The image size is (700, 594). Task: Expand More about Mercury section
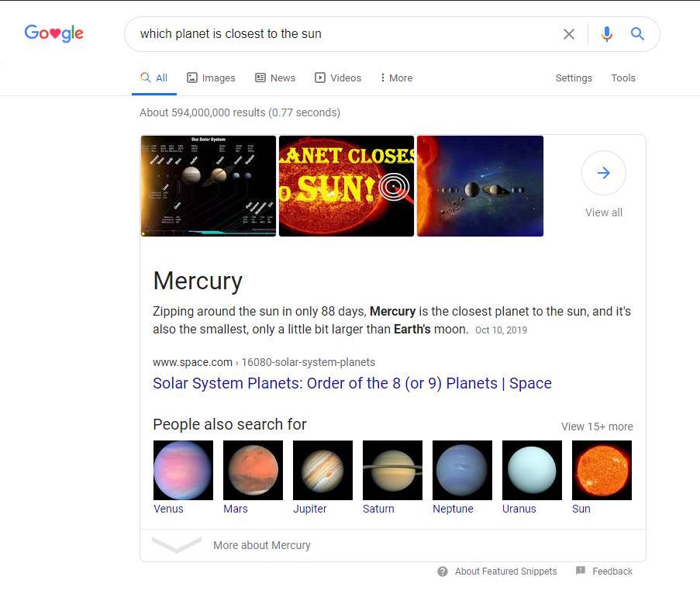pos(261,545)
